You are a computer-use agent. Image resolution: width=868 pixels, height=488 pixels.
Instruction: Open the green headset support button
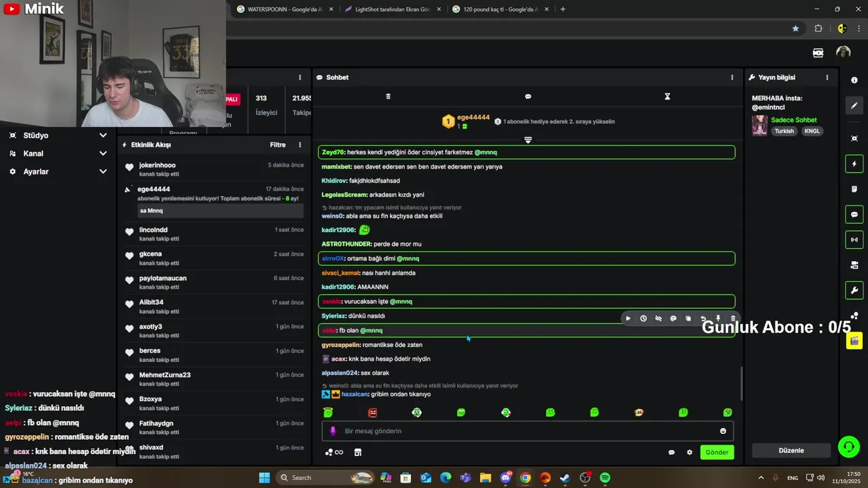(848, 447)
